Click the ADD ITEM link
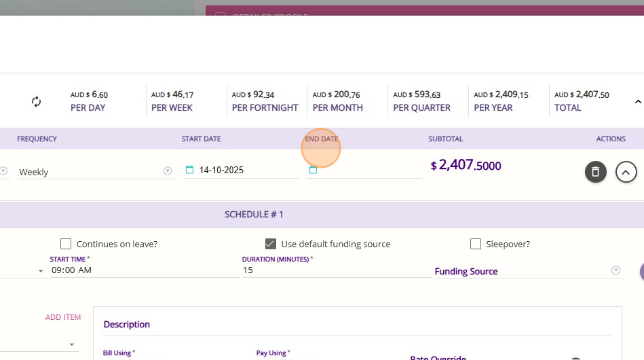This screenshot has height=360, width=644. pyautogui.click(x=63, y=317)
